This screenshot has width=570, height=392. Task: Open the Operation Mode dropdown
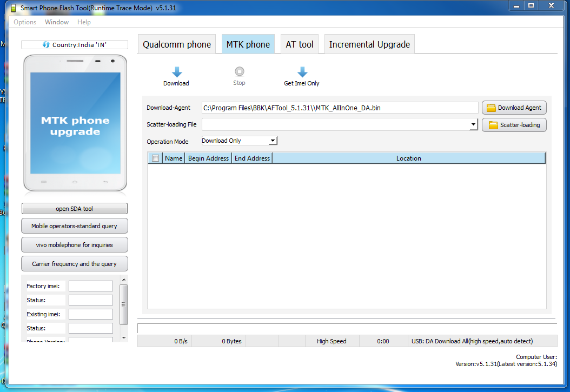click(272, 141)
